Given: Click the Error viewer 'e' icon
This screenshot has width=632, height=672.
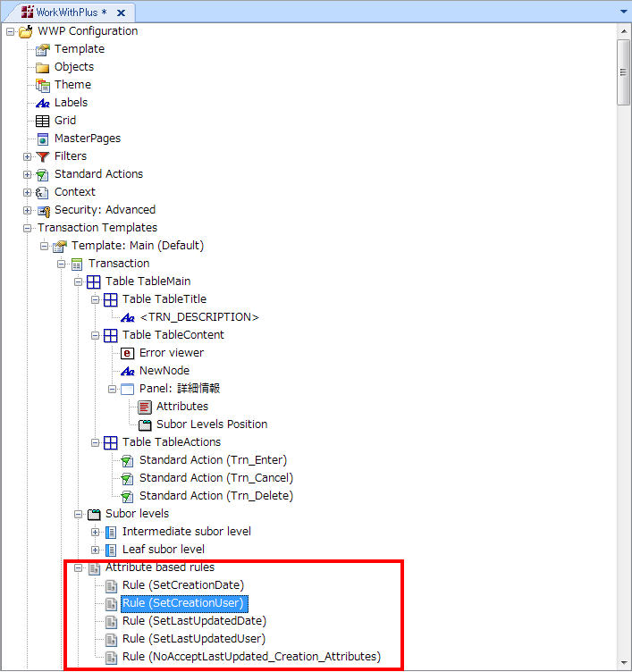Looking at the screenshot, I should [127, 354].
